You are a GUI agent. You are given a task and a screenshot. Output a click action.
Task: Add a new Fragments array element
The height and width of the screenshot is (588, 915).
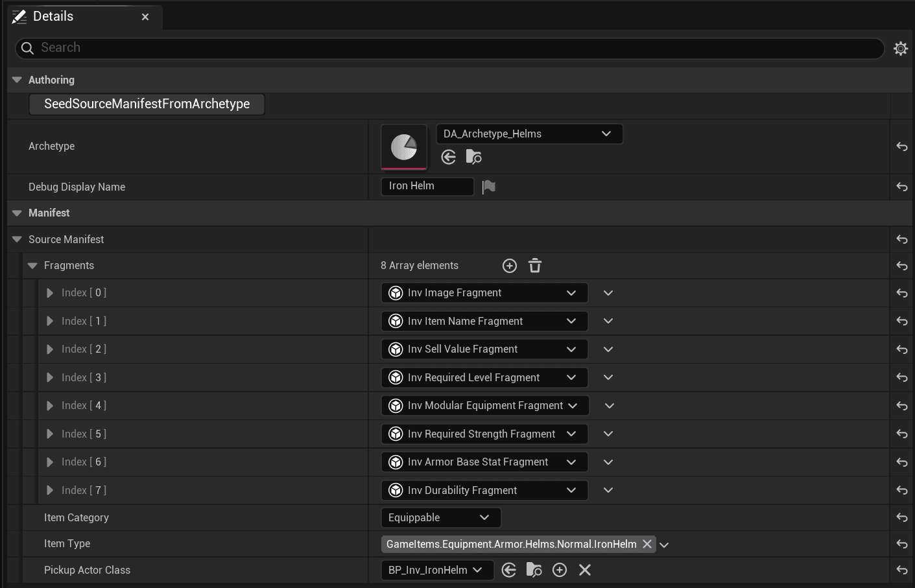(510, 266)
